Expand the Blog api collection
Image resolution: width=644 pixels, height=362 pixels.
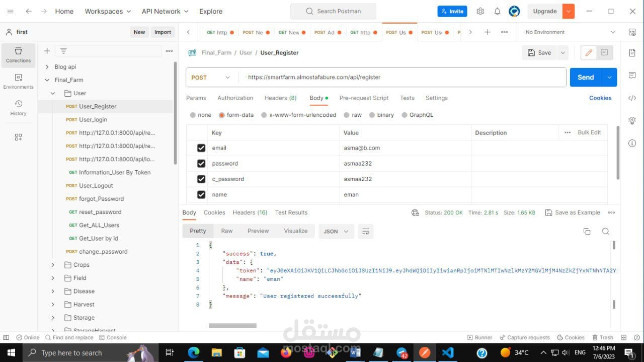tap(47, 67)
